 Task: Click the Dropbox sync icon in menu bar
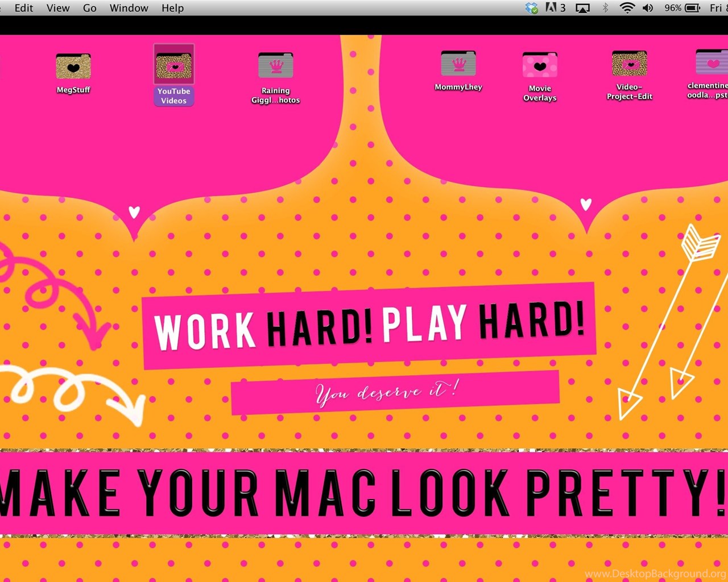(532, 8)
